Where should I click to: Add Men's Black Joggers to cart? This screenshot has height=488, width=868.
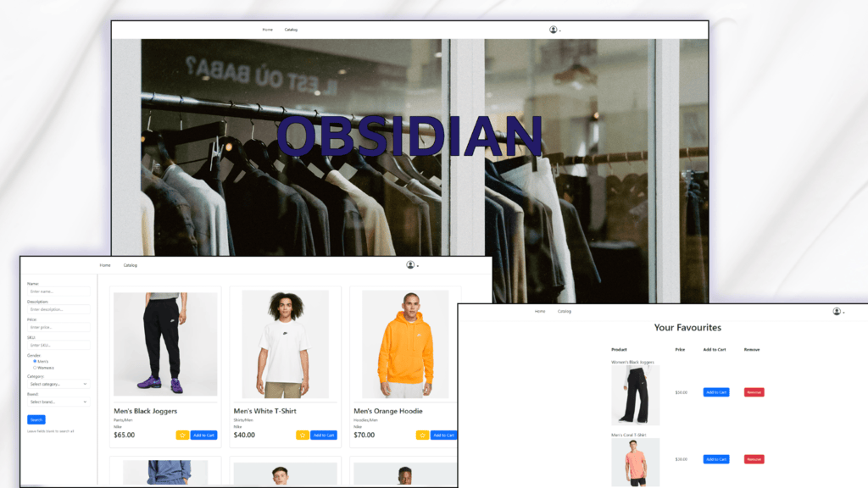(x=203, y=435)
